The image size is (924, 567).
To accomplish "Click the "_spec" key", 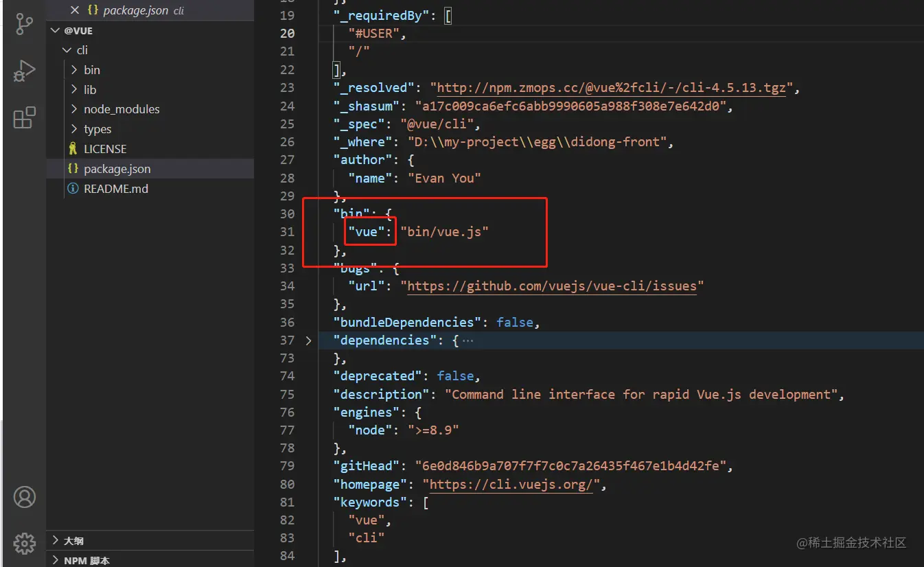I will tap(359, 124).
